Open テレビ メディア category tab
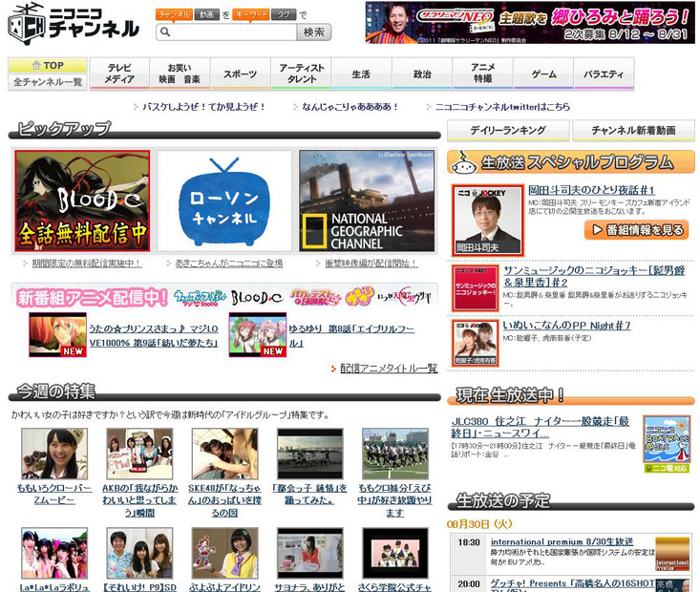Viewport: 700px width, 592px height. [x=119, y=74]
